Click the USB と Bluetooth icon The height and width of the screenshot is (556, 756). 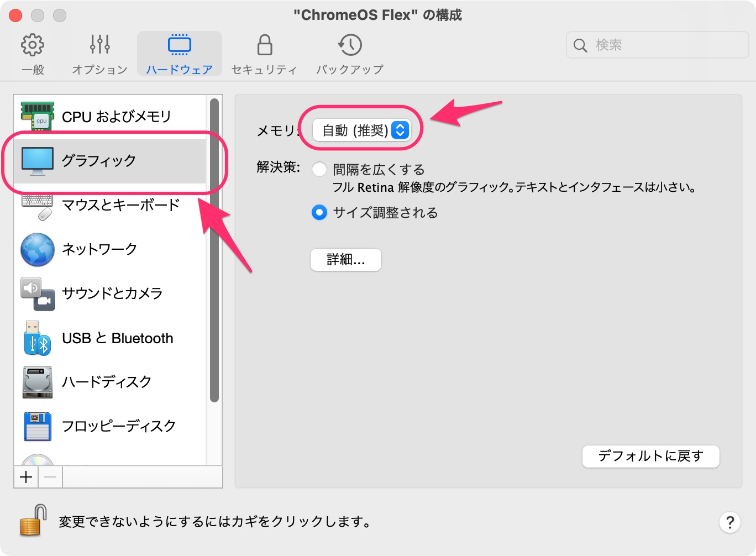[38, 338]
